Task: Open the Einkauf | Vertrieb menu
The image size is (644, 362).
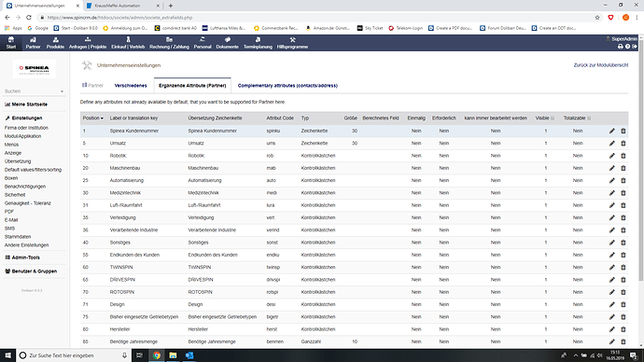Action: click(128, 43)
